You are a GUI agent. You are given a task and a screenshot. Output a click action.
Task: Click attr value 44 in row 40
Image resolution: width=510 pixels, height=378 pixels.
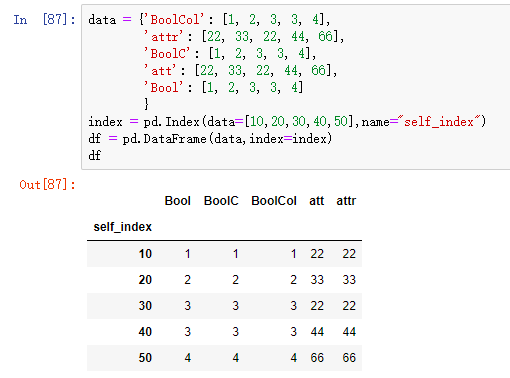point(349,332)
